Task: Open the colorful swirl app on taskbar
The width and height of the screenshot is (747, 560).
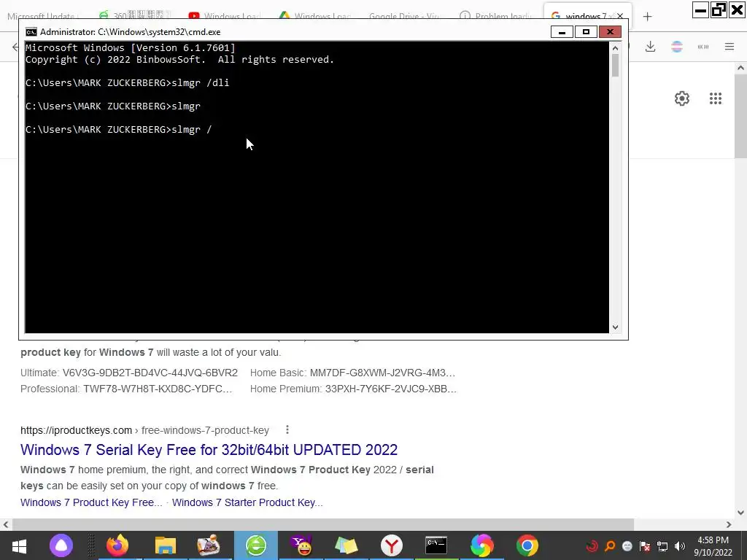Action: click(x=481, y=545)
